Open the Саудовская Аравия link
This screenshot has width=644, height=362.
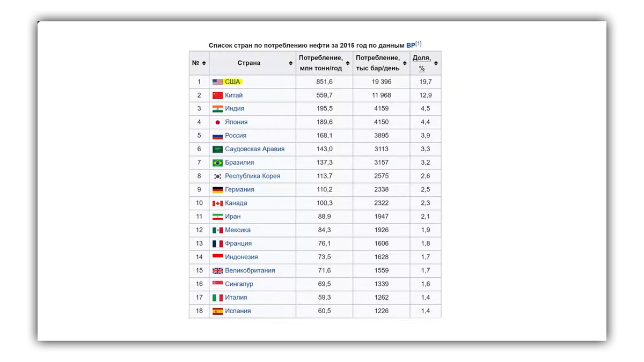(x=255, y=149)
